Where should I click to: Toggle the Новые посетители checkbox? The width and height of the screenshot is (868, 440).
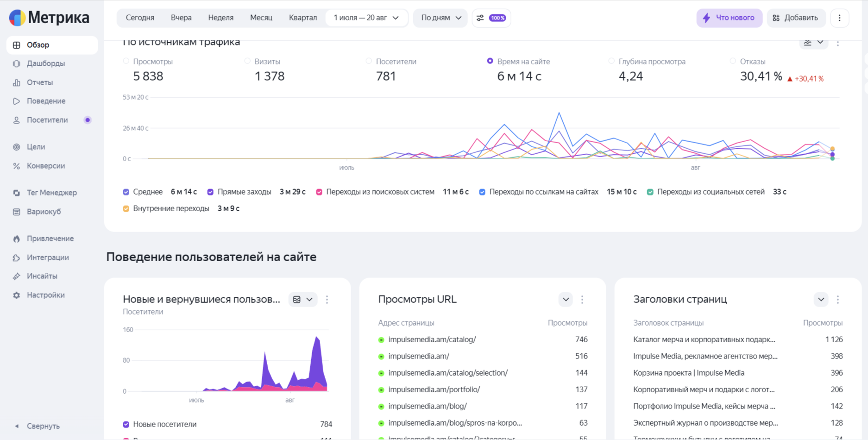(x=126, y=424)
